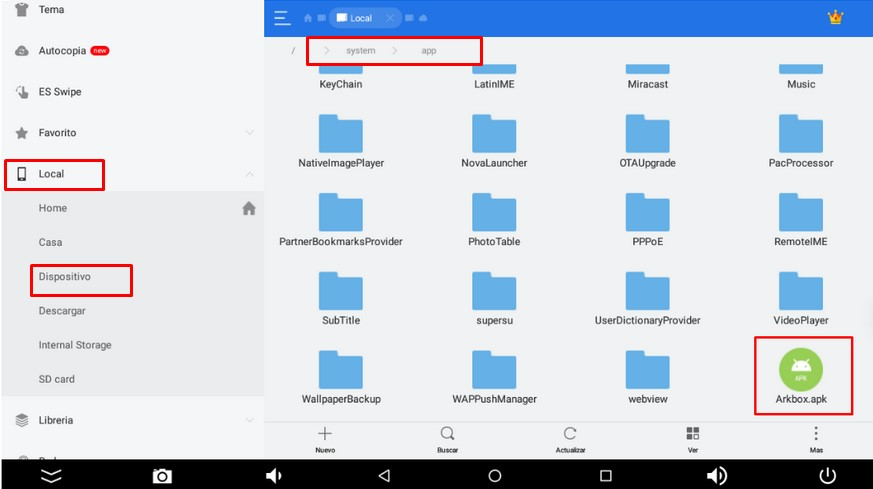The height and width of the screenshot is (489, 873).
Task: Open Autocopia from the sidebar
Action: coord(62,51)
